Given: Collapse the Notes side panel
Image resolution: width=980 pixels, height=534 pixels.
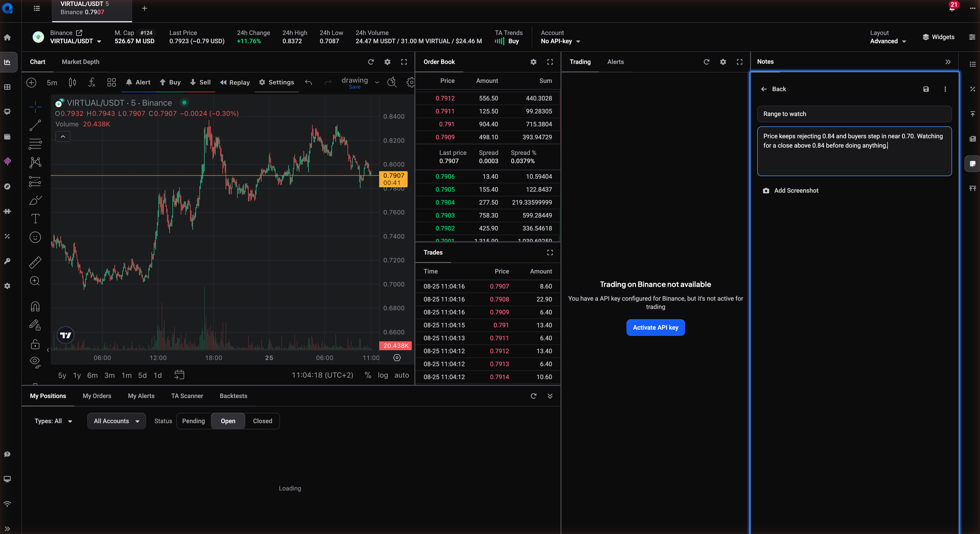Looking at the screenshot, I should point(948,62).
